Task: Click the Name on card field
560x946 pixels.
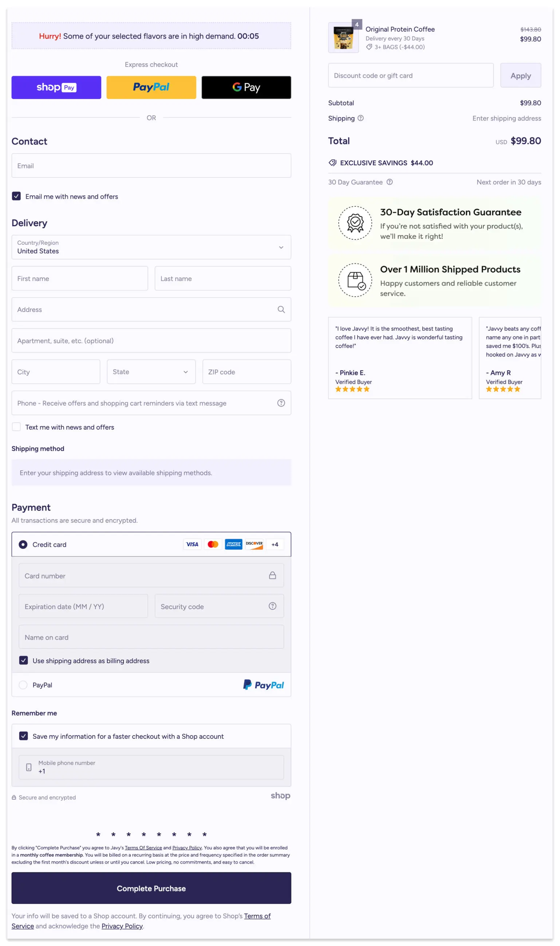Action: [151, 637]
